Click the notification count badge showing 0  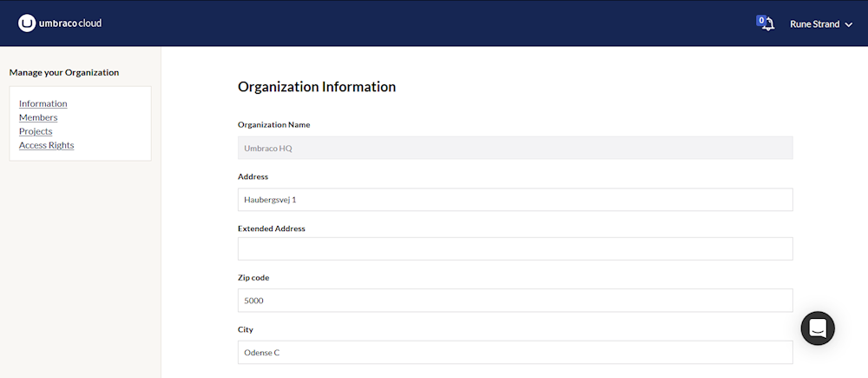click(761, 20)
